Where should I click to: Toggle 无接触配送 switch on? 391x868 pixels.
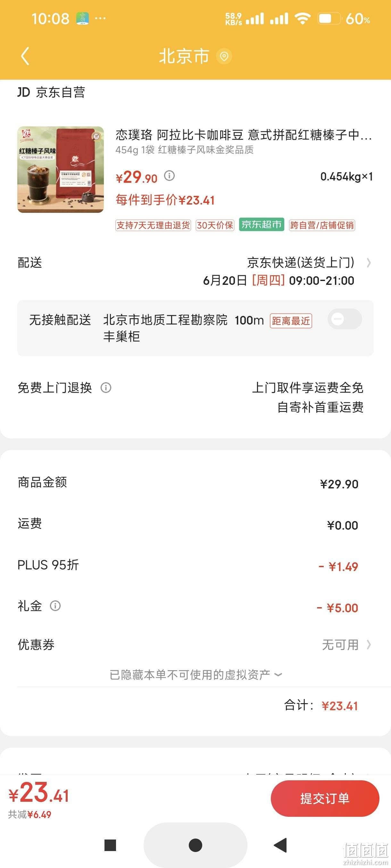(345, 319)
